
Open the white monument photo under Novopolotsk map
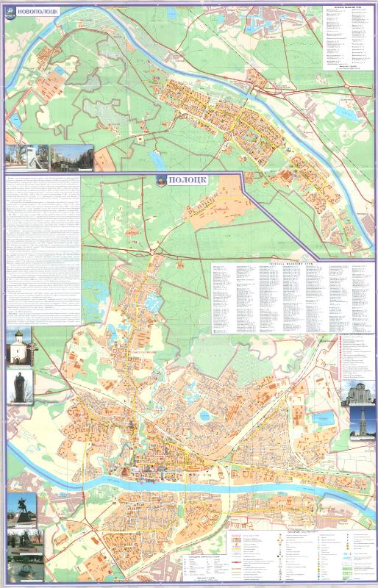[27, 157]
